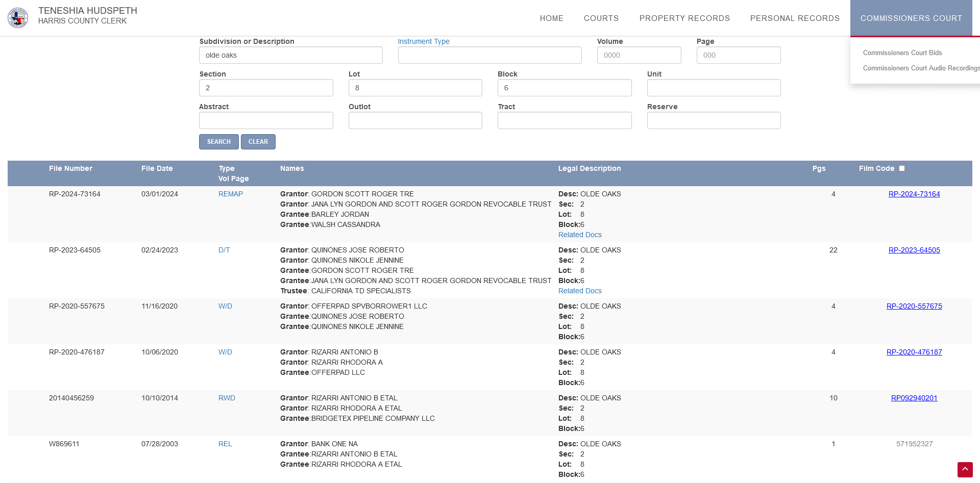This screenshot has width=980, height=483.
Task: Click the File Date column header
Action: click(x=157, y=168)
